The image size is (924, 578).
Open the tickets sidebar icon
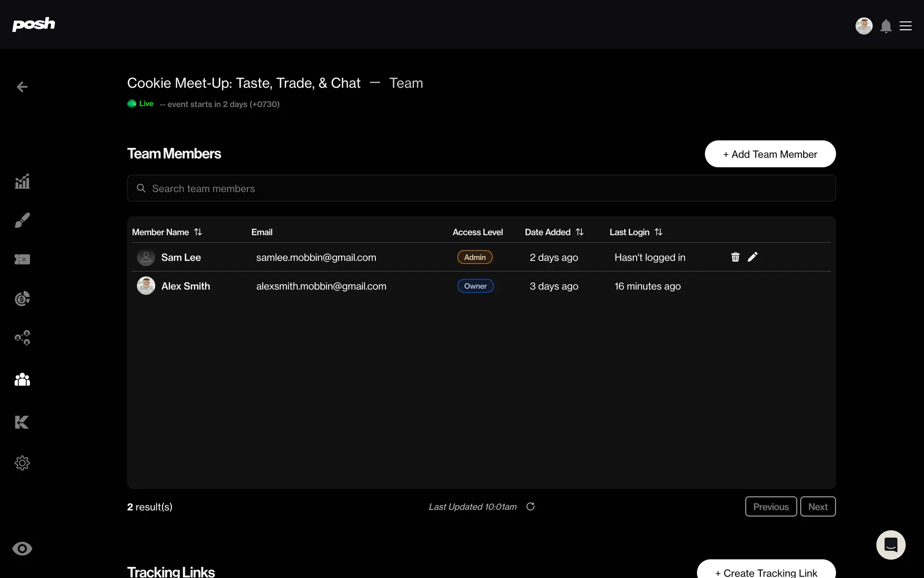click(22, 260)
